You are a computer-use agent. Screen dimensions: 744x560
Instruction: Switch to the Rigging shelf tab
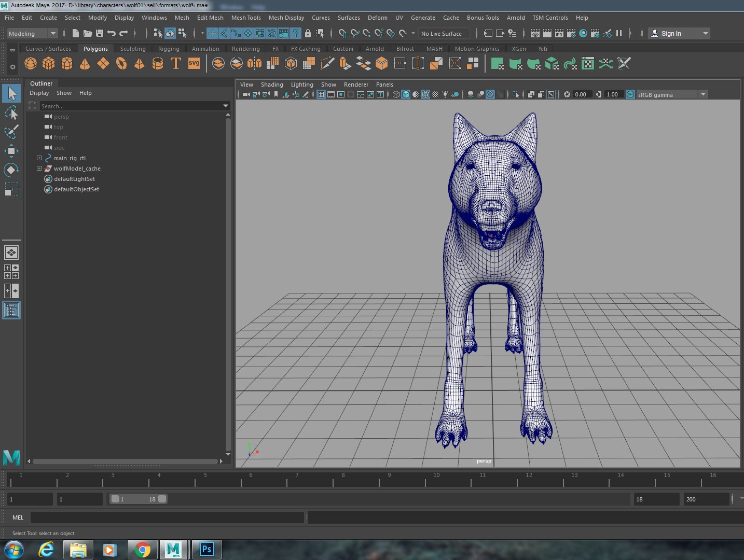pos(169,49)
